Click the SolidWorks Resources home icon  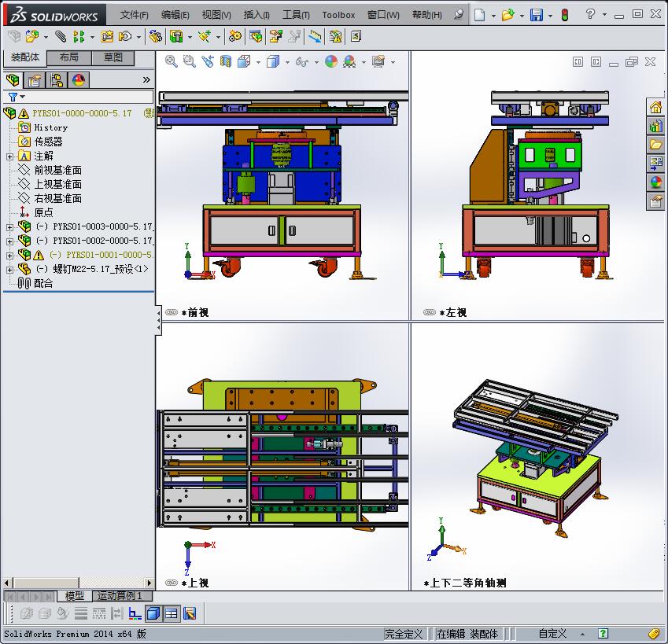coord(656,107)
